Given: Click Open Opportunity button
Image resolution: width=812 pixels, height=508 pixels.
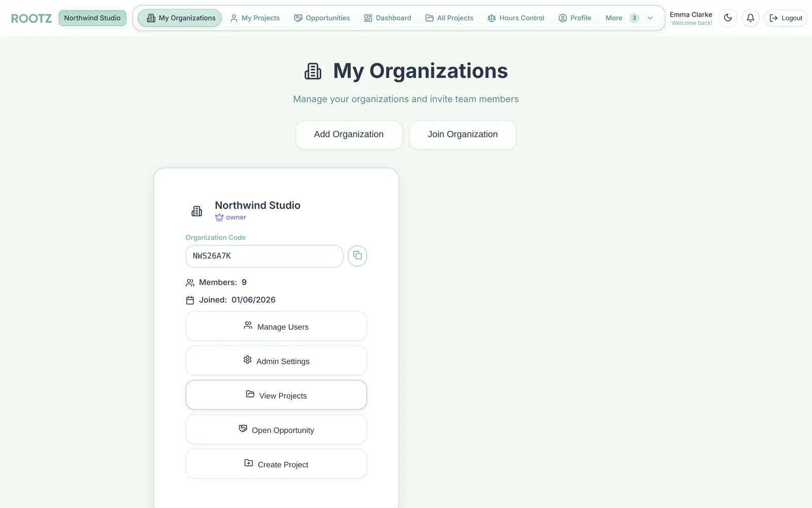Looking at the screenshot, I should click(x=276, y=429).
